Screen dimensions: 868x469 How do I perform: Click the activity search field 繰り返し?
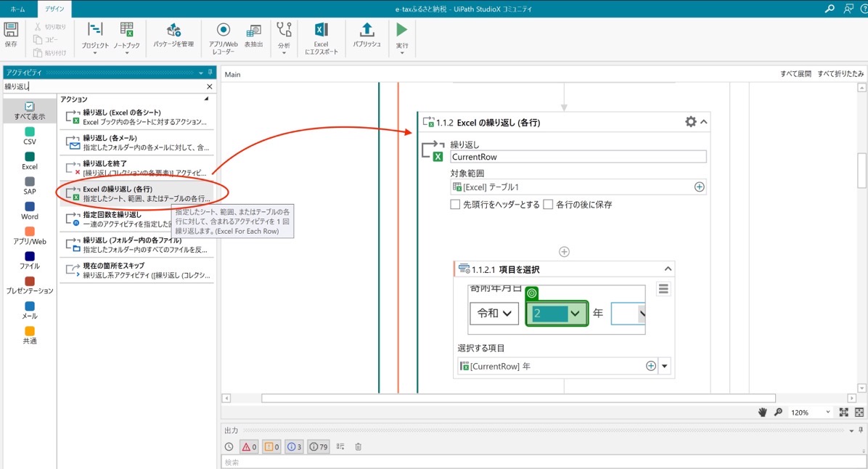(x=104, y=86)
